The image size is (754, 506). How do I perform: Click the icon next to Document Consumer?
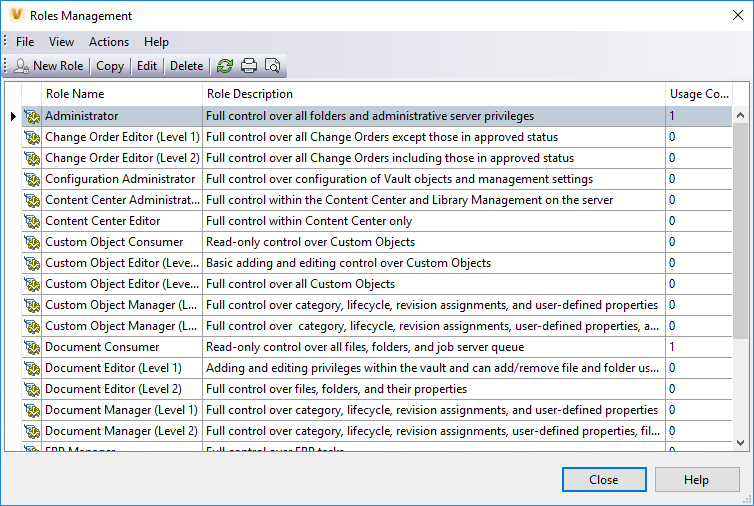click(x=32, y=347)
